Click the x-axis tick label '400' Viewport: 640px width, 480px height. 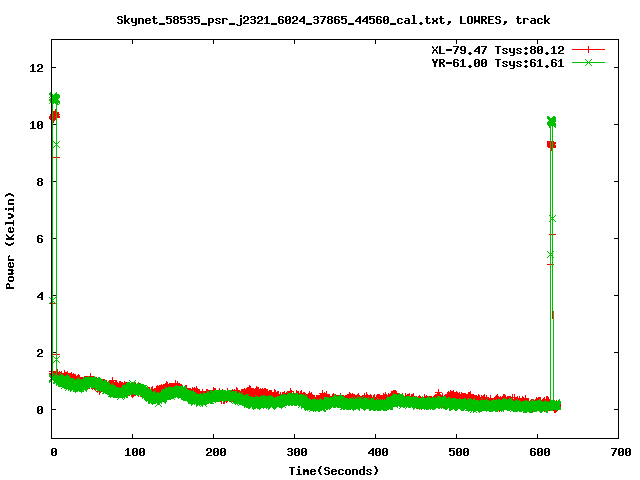click(x=378, y=452)
